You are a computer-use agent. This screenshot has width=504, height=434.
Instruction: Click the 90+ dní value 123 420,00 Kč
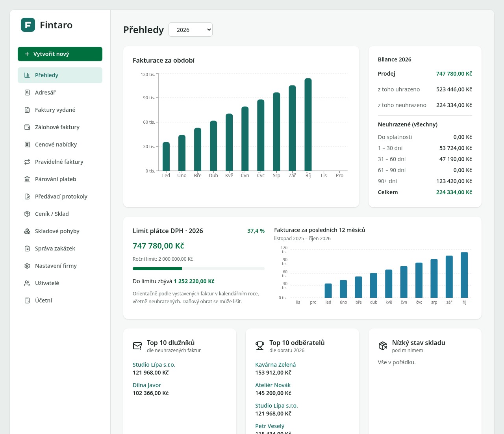pyautogui.click(x=454, y=181)
